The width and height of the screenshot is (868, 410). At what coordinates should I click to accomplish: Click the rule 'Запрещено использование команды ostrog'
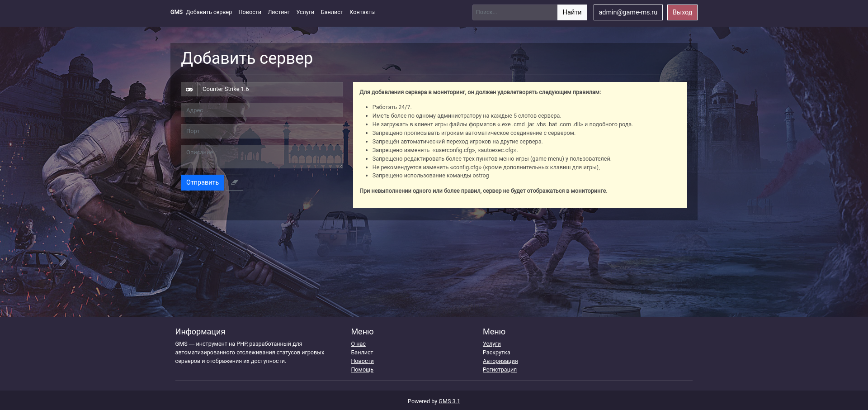point(430,176)
